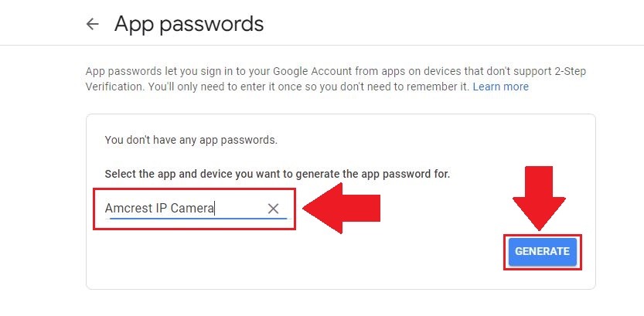The height and width of the screenshot is (316, 644).
Task: Go back using the left arrow
Action: pyautogui.click(x=93, y=24)
